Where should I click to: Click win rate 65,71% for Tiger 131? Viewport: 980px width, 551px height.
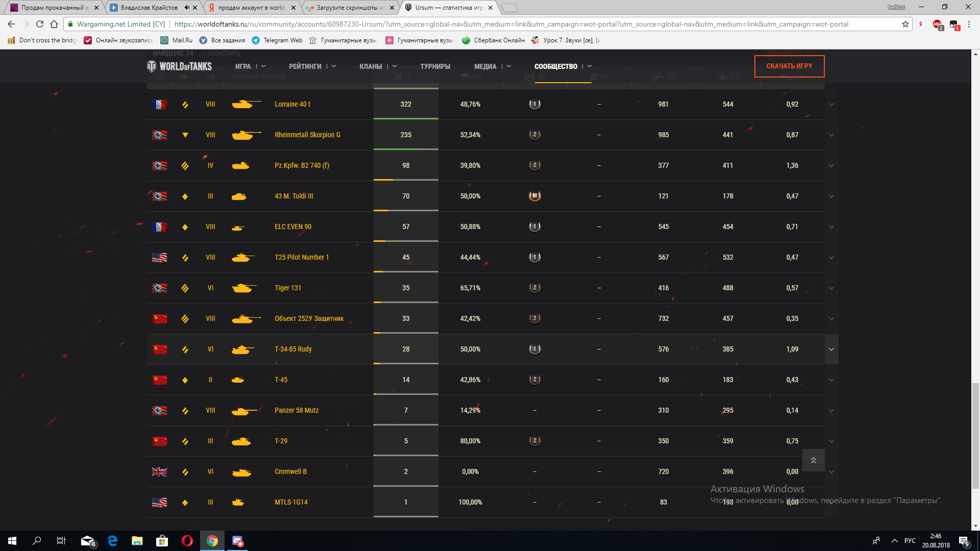(470, 288)
